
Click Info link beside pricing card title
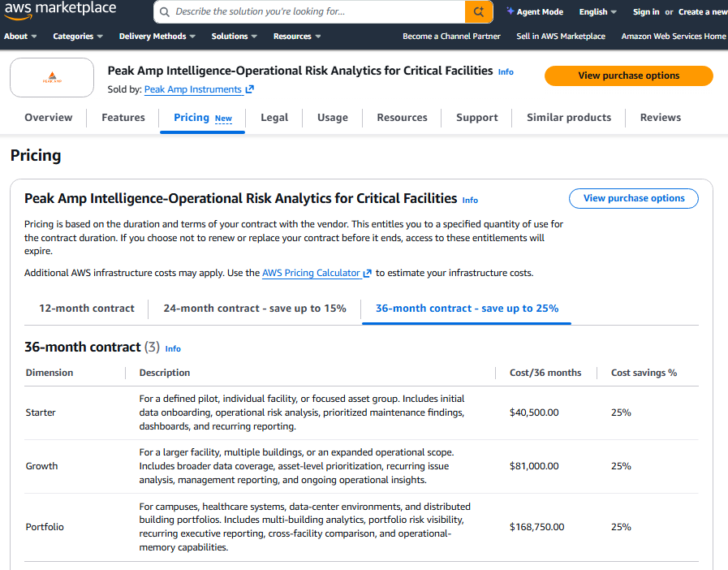[x=470, y=201]
